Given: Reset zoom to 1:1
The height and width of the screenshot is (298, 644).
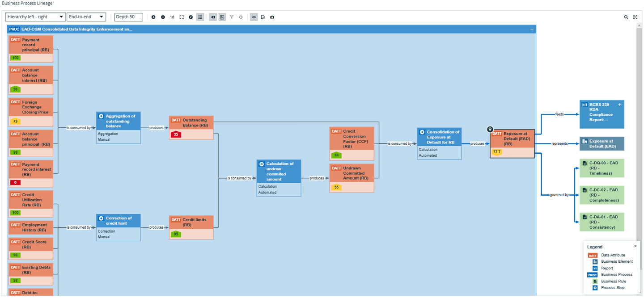Looking at the screenshot, I should point(172,17).
